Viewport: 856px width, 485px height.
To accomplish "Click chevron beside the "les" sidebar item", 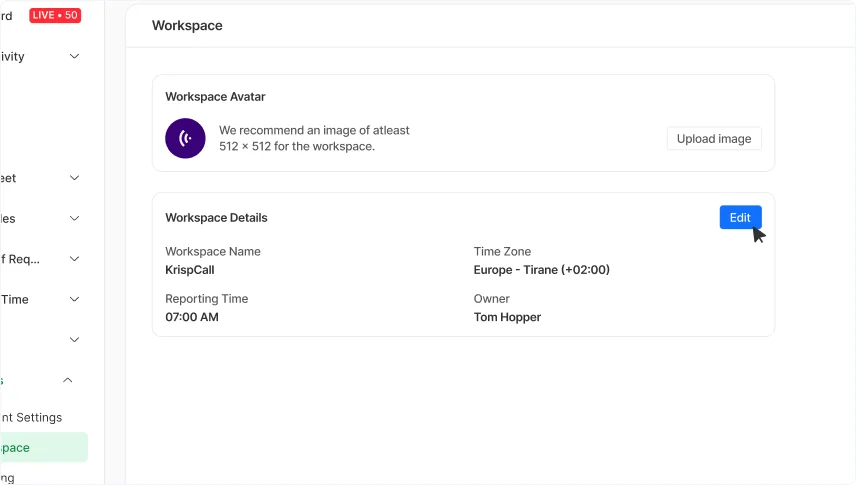I will pyautogui.click(x=74, y=218).
